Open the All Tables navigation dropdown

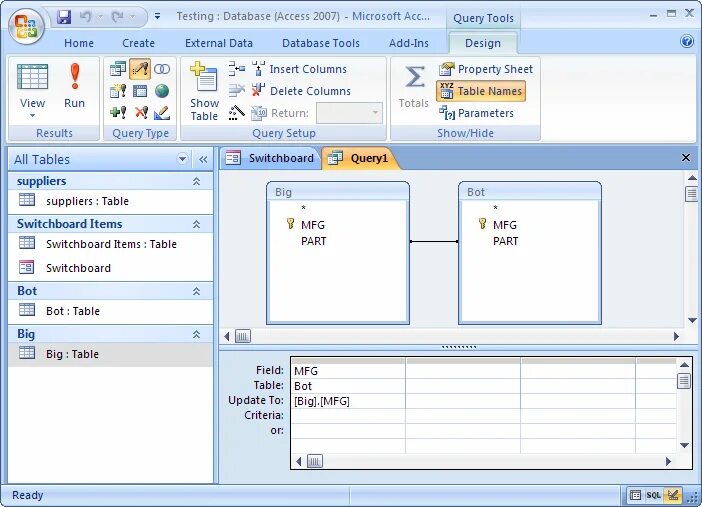182,159
